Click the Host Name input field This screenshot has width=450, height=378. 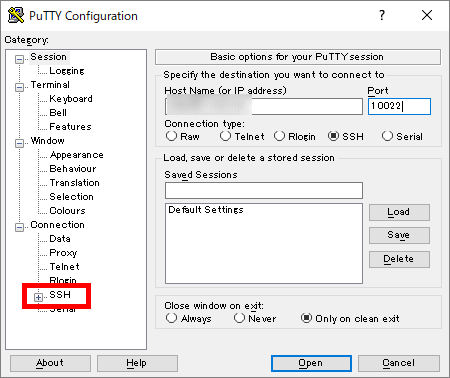[x=264, y=107]
